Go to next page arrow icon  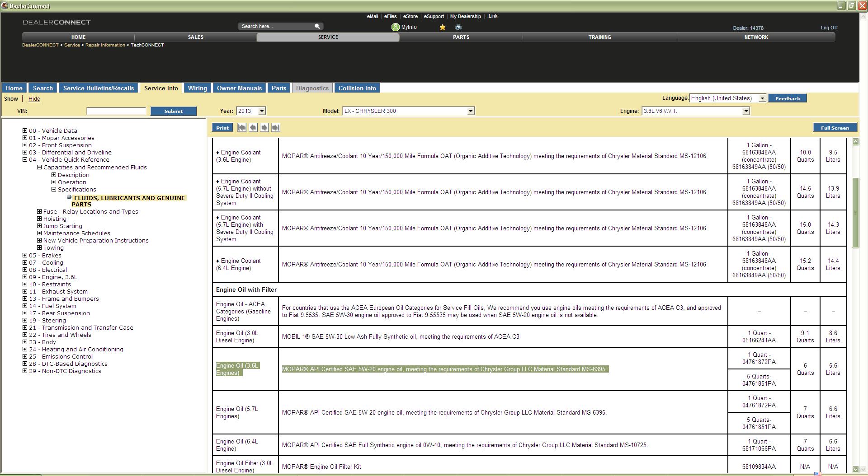264,128
